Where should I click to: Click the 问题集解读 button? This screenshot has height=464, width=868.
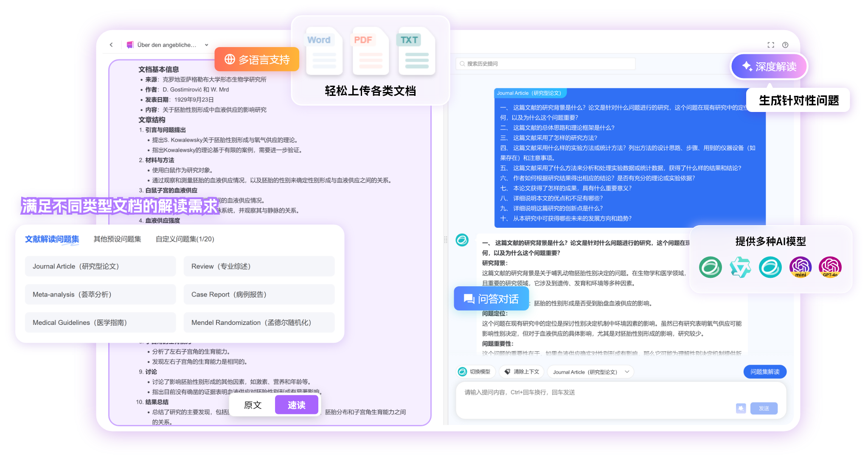point(764,372)
